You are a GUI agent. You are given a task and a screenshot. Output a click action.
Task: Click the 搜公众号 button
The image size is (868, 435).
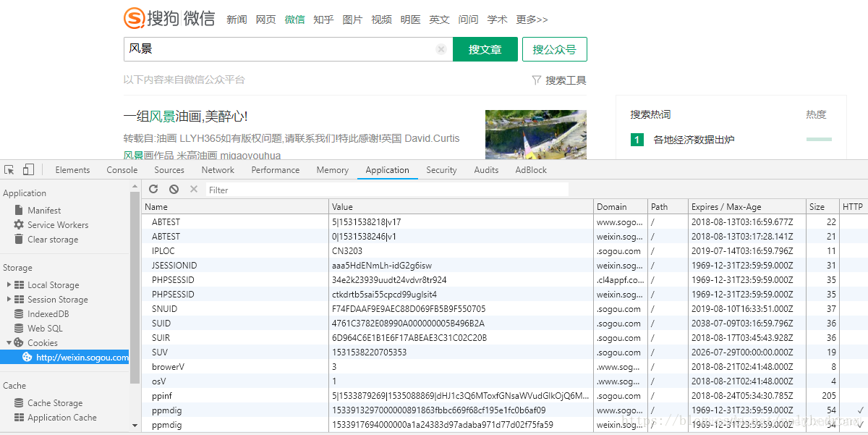pyautogui.click(x=555, y=49)
